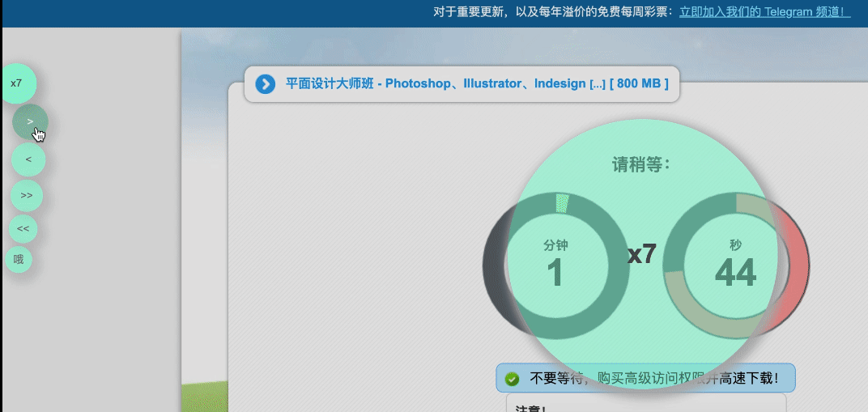Click the number 1 in the minutes timer
This screenshot has height=412, width=868.
click(555, 274)
